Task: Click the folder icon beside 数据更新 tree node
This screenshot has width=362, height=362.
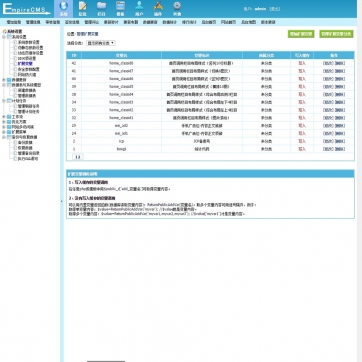Action: 9,80
